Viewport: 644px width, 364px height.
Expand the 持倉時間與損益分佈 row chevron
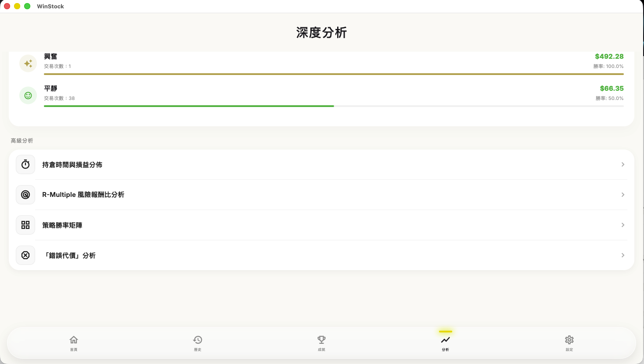(622, 164)
